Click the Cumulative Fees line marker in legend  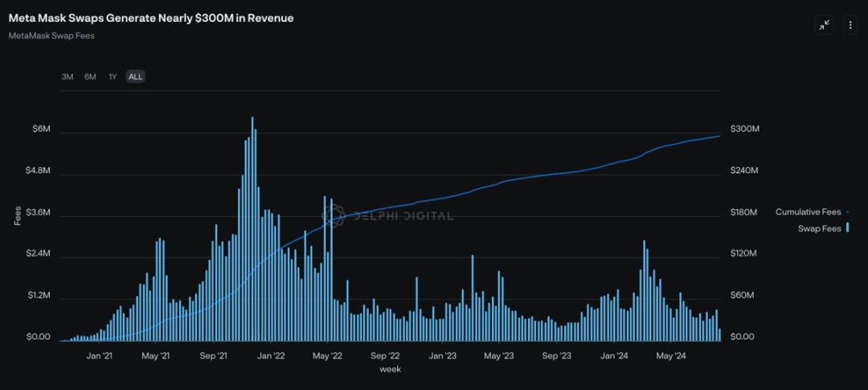pos(848,212)
